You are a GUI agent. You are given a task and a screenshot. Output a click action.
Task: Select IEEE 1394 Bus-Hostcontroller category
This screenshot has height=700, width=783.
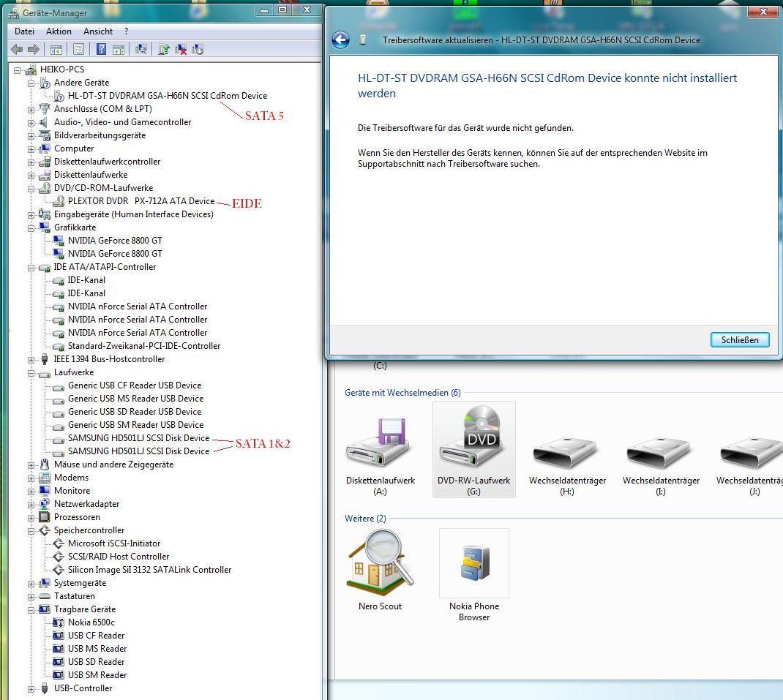[x=109, y=359]
